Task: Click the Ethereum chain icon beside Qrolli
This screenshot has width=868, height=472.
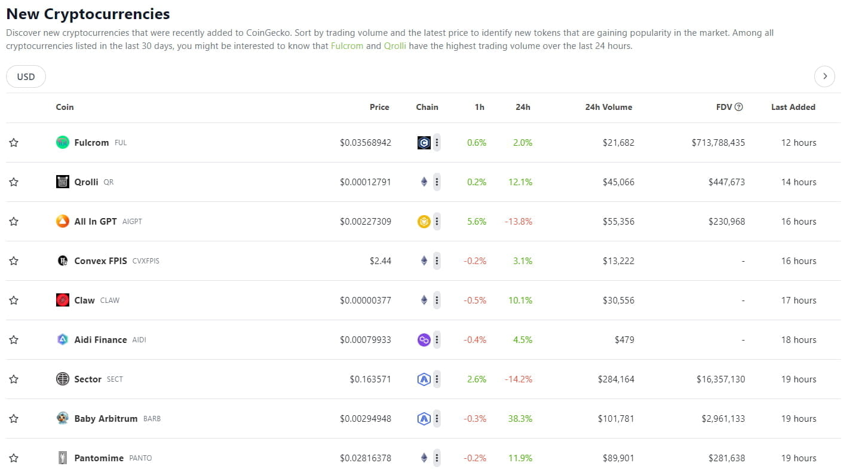Action: (424, 182)
